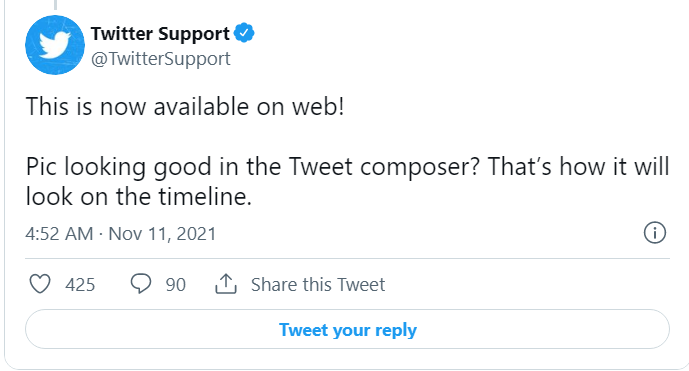This screenshot has width=689, height=371.
Task: Click the share upload arrow icon
Action: [226, 284]
